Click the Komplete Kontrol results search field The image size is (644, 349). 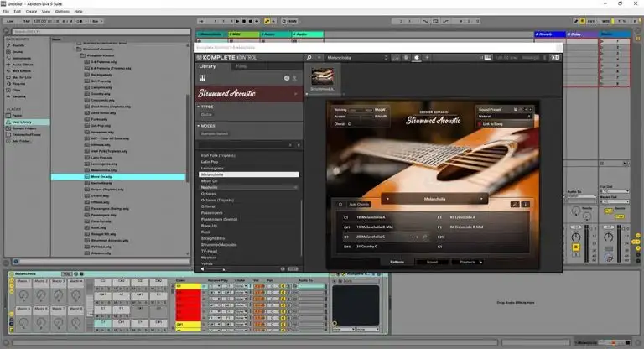(245, 145)
